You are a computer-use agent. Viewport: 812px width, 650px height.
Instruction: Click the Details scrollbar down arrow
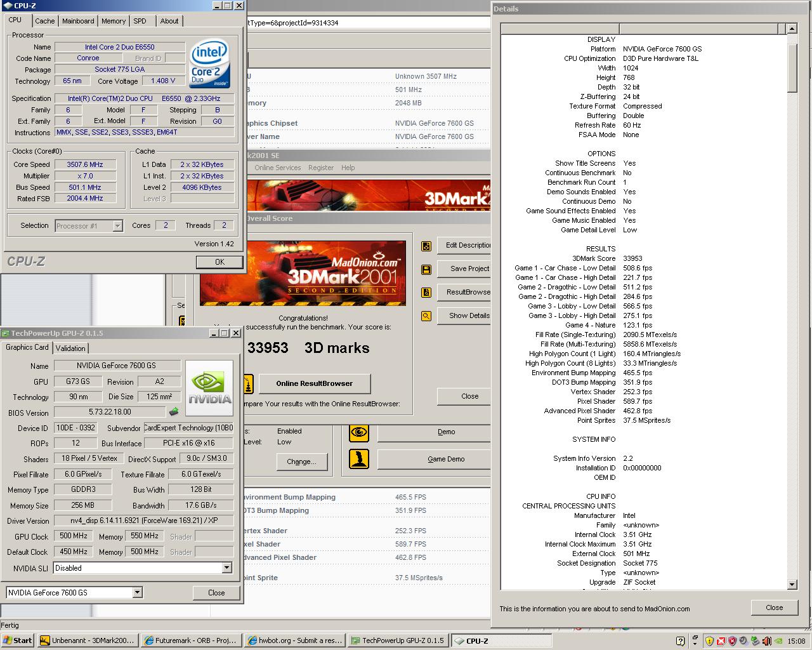pyautogui.click(x=792, y=585)
